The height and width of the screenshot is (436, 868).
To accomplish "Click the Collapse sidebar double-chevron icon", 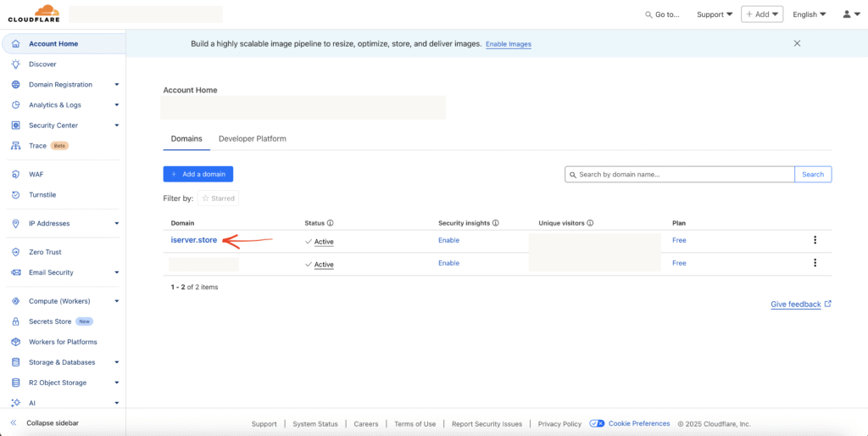I will pyautogui.click(x=14, y=423).
